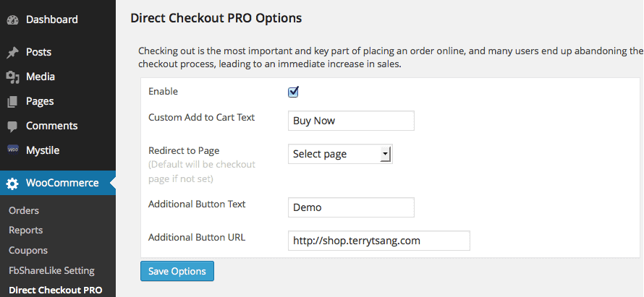
Task: Click the Woo icon beside Mystile
Action: coord(13,150)
